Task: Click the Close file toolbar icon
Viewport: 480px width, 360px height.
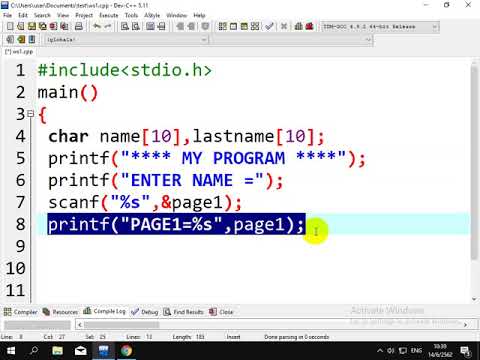Action: pos(53,26)
